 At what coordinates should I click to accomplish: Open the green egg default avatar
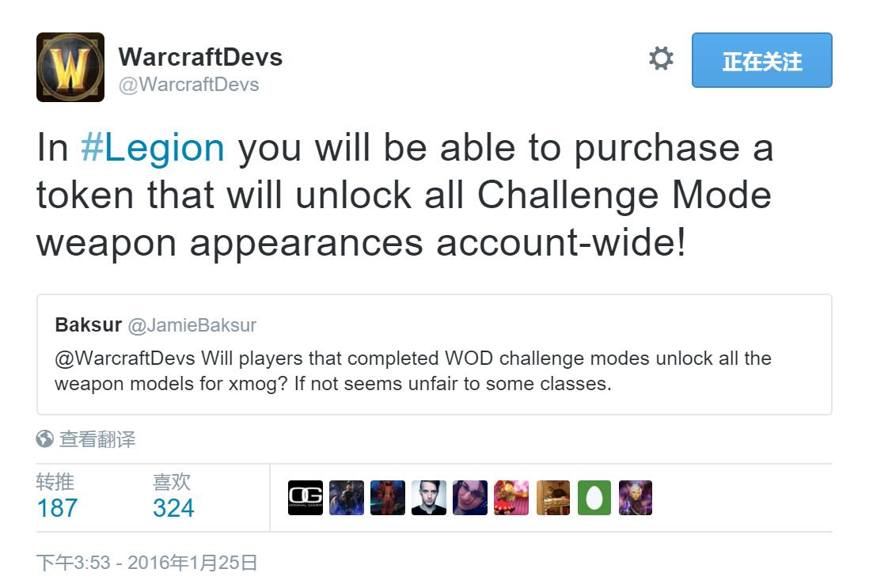click(x=594, y=498)
